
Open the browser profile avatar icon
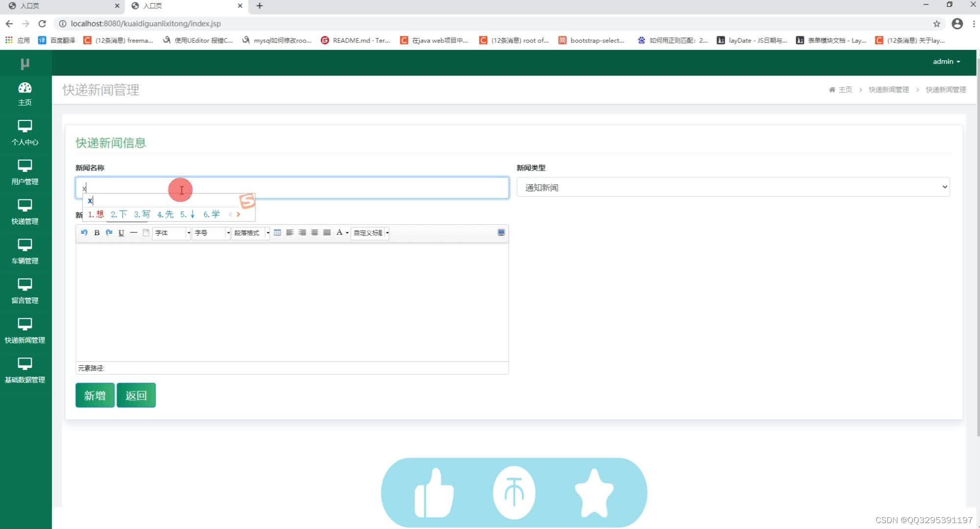coord(957,24)
